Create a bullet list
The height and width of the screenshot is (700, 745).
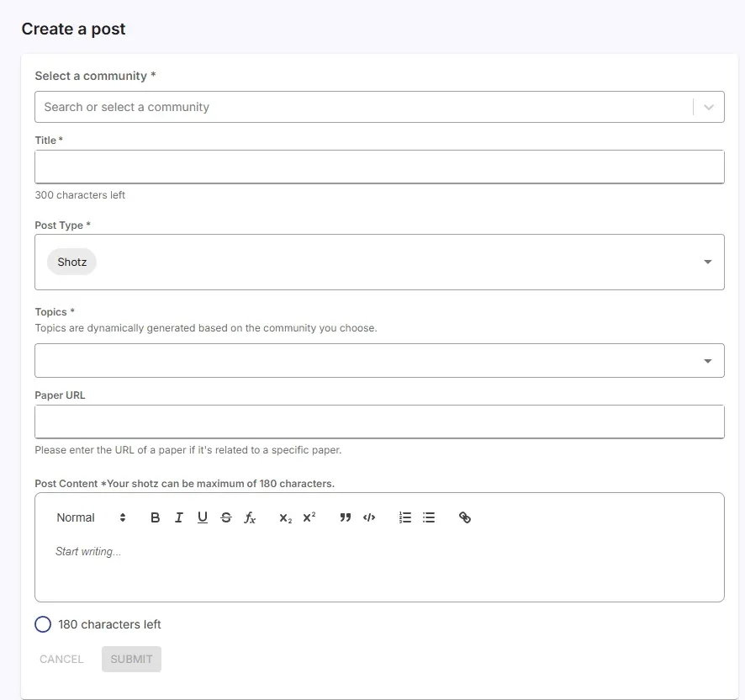click(429, 517)
